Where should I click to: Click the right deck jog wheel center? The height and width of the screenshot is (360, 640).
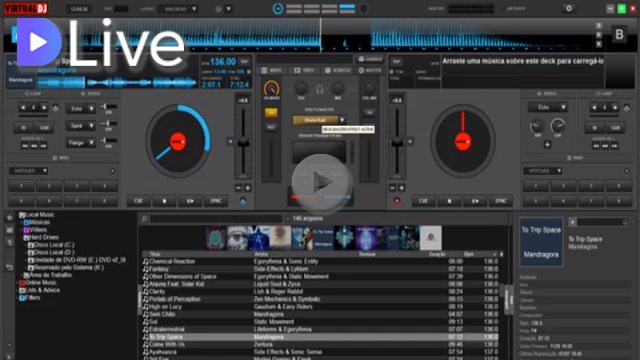tap(463, 142)
